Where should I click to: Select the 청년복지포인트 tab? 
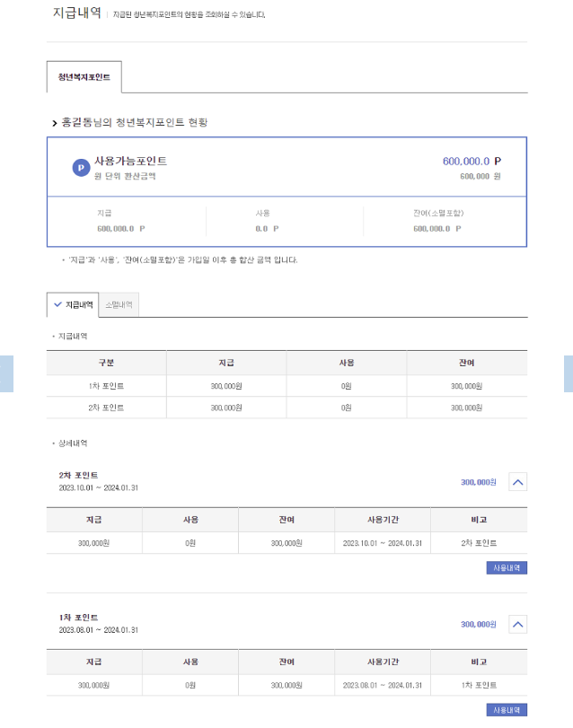click(84, 77)
